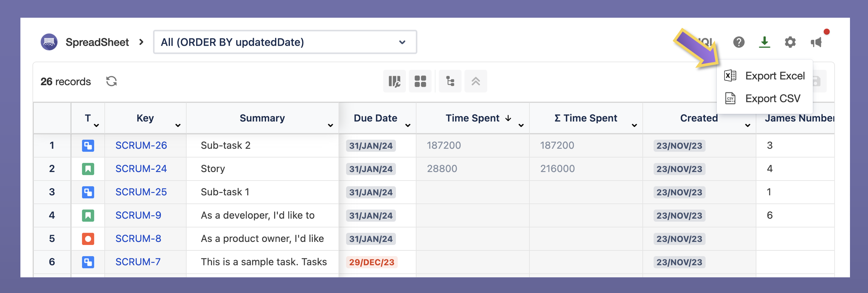The width and height of the screenshot is (868, 293).
Task: Choose Export CSV from the menu
Action: [772, 98]
